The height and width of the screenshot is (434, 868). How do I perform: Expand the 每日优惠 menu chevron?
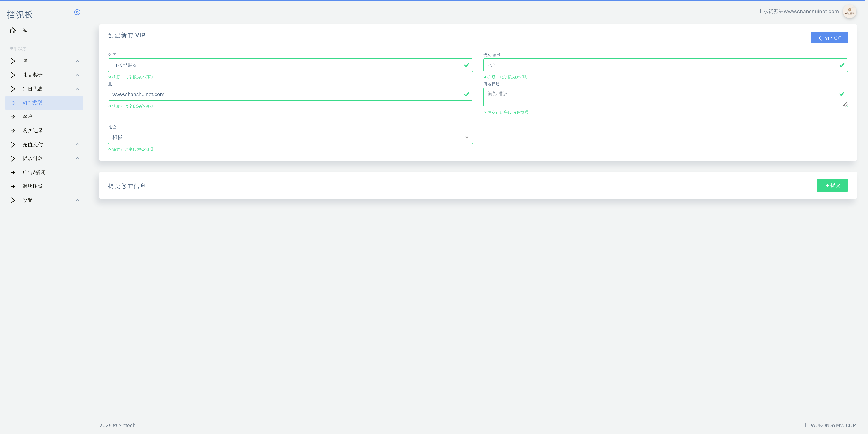pos(77,89)
